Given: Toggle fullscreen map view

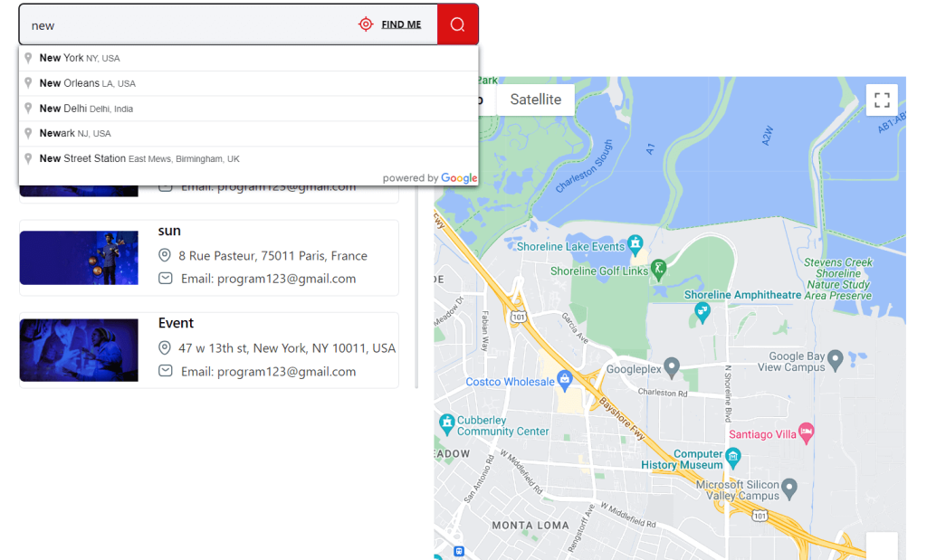Looking at the screenshot, I should (882, 100).
